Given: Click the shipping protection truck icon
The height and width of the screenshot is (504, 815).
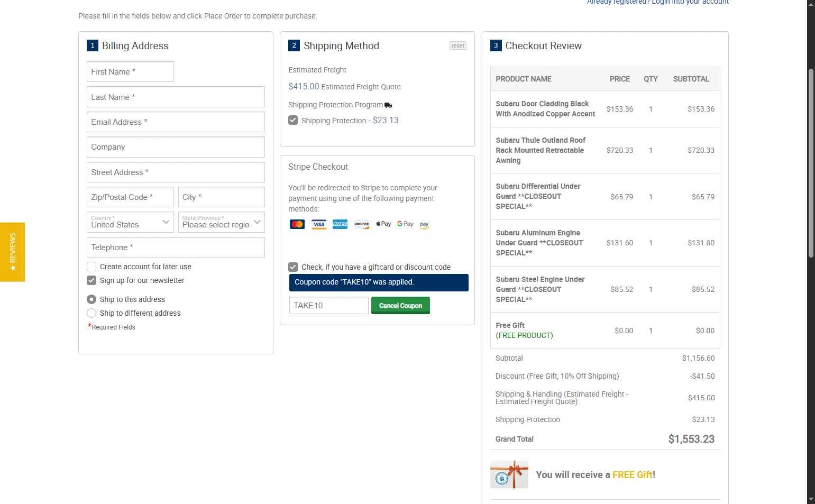Looking at the screenshot, I should 388,105.
